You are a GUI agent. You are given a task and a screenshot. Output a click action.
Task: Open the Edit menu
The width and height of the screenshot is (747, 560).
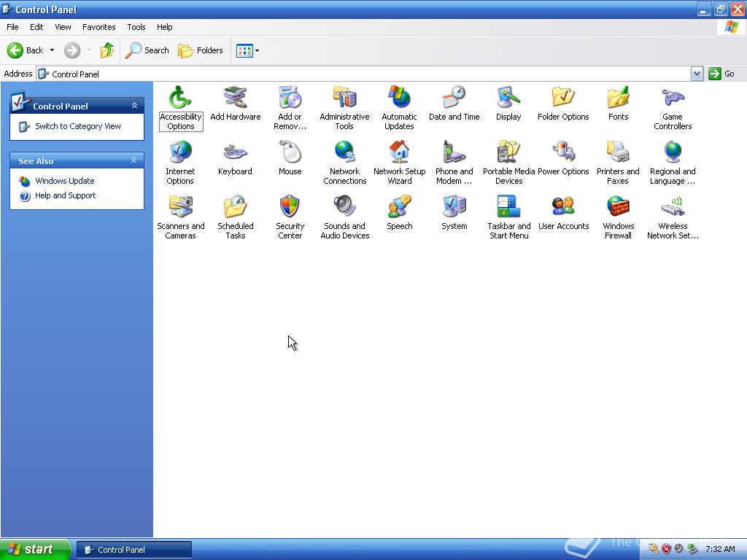pyautogui.click(x=36, y=27)
